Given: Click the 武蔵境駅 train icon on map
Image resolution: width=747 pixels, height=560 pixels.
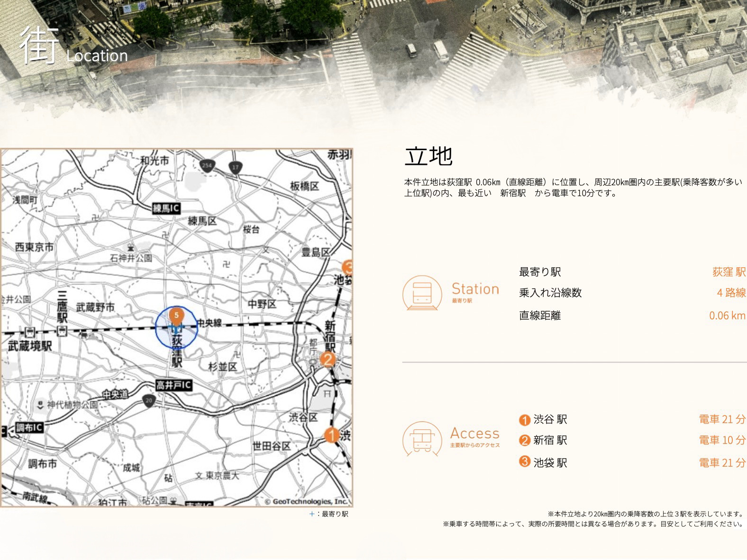Looking at the screenshot, I should 30,332.
